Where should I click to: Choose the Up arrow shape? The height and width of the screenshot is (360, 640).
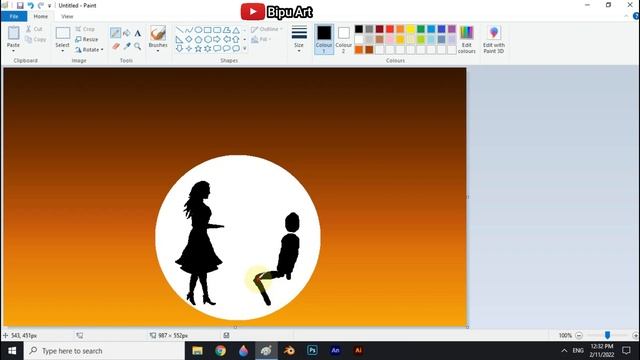236,40
